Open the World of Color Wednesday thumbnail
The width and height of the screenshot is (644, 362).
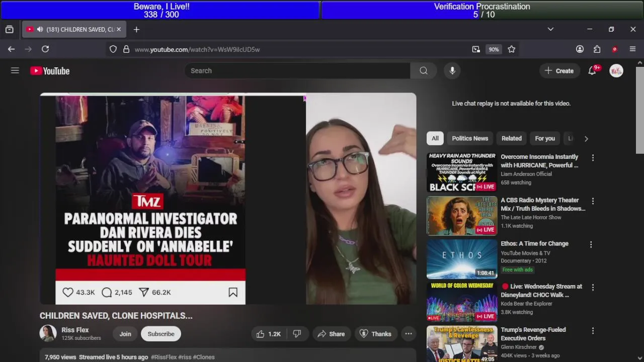click(462, 302)
